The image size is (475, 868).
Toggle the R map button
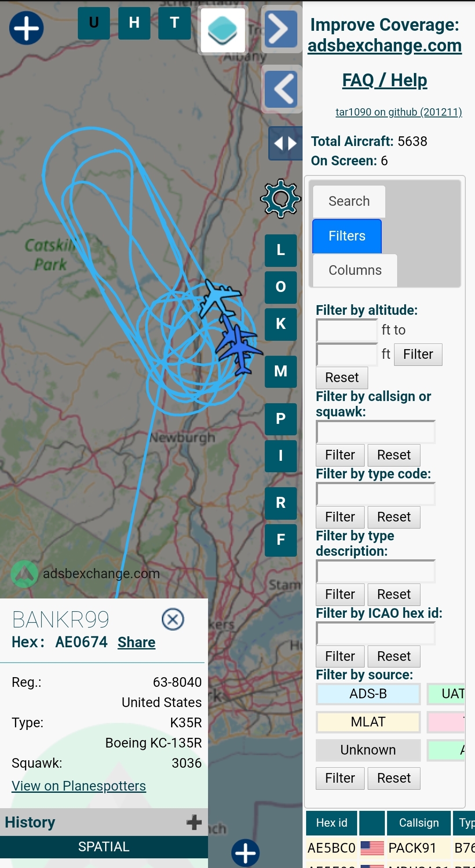[x=281, y=503]
